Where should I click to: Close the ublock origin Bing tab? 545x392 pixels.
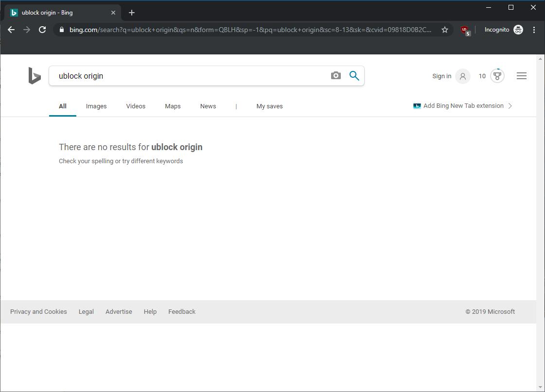113,13
